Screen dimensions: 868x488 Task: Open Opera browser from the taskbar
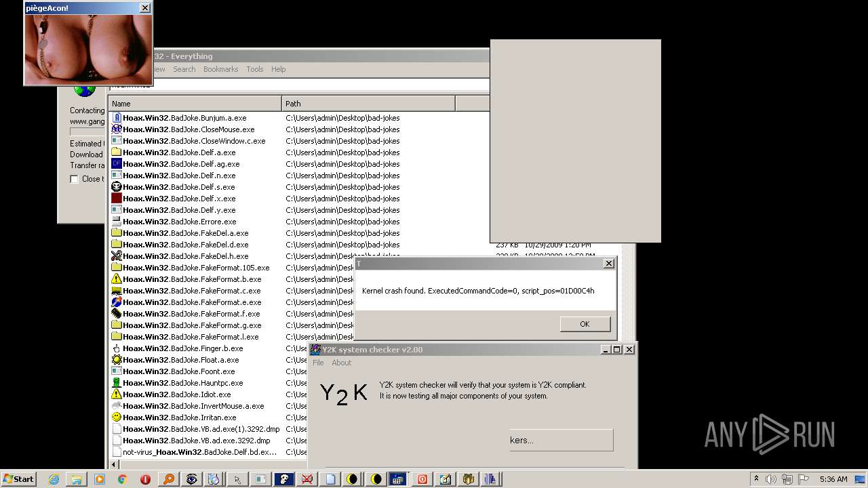(145, 479)
